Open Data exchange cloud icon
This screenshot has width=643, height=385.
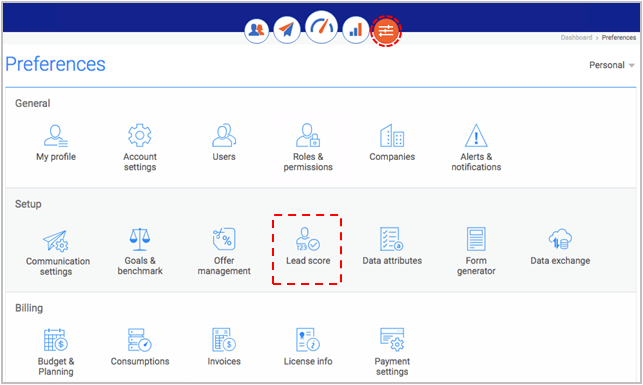560,239
